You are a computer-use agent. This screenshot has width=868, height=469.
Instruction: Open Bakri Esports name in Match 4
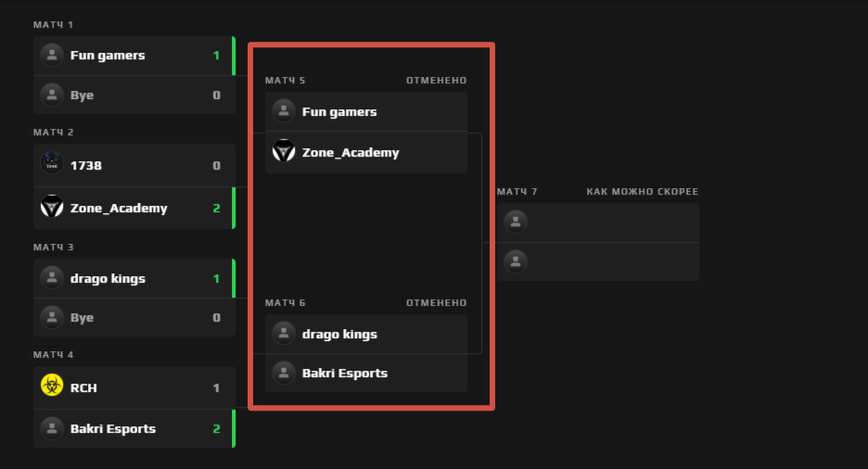coord(113,428)
